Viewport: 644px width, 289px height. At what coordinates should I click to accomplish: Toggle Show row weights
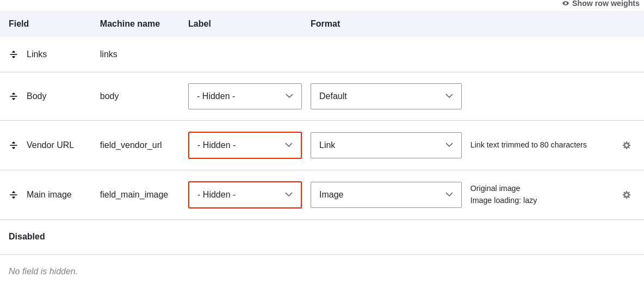[x=600, y=4]
